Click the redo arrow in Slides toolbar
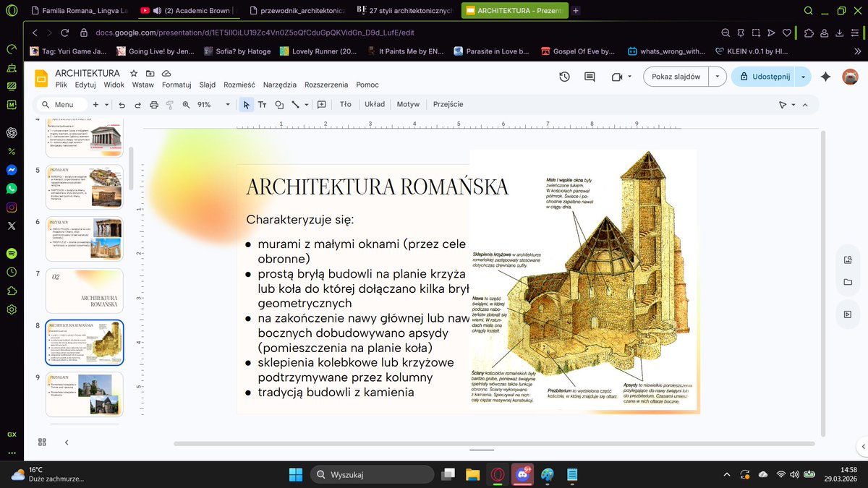The height and width of the screenshot is (488, 868). (x=137, y=105)
